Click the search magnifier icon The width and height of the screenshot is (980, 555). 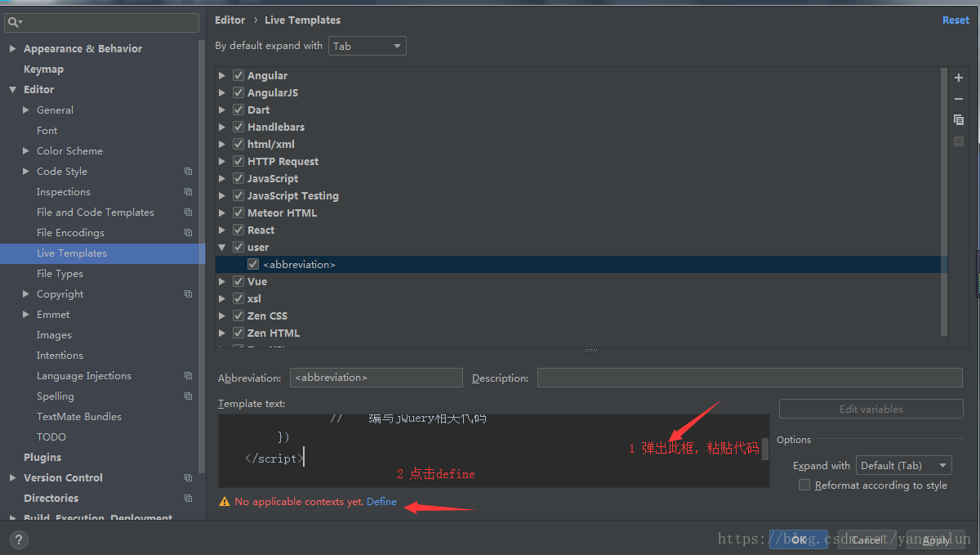[14, 23]
